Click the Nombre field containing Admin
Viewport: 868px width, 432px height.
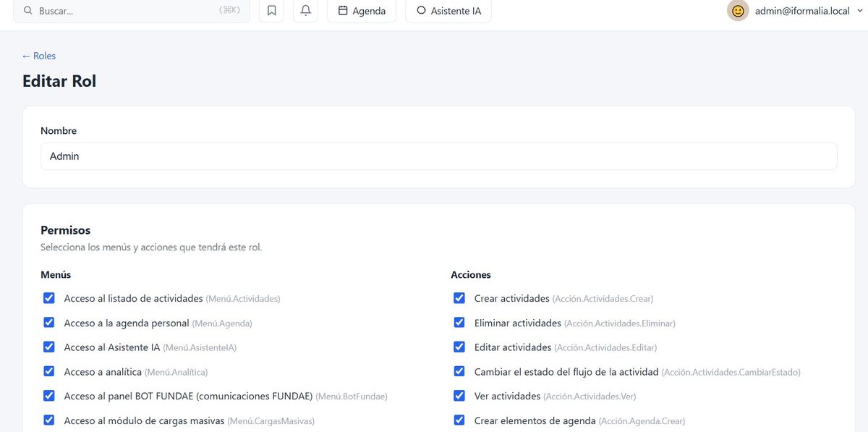click(x=438, y=156)
